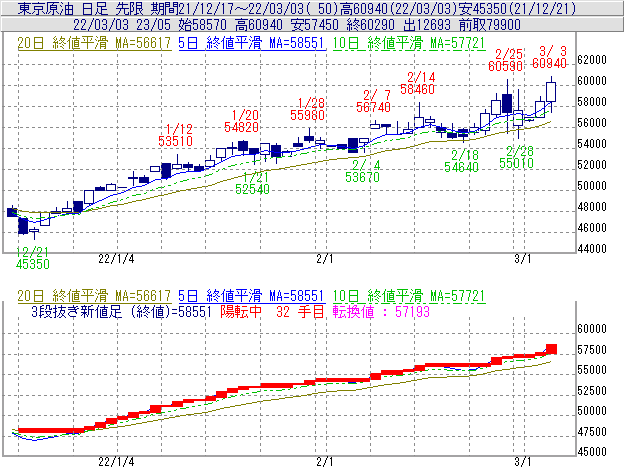Select the 2/4 53670 low label
The width and height of the screenshot is (624, 475).
(363, 171)
